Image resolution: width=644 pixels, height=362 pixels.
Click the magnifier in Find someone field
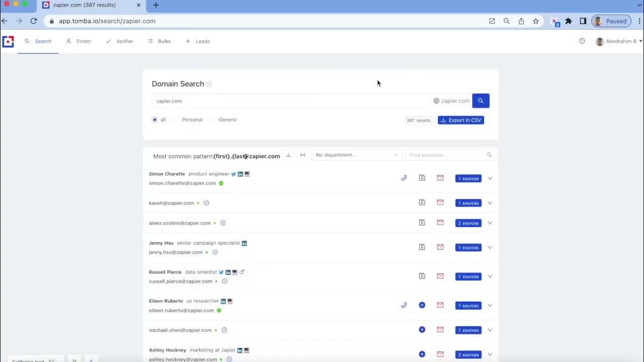(x=490, y=155)
